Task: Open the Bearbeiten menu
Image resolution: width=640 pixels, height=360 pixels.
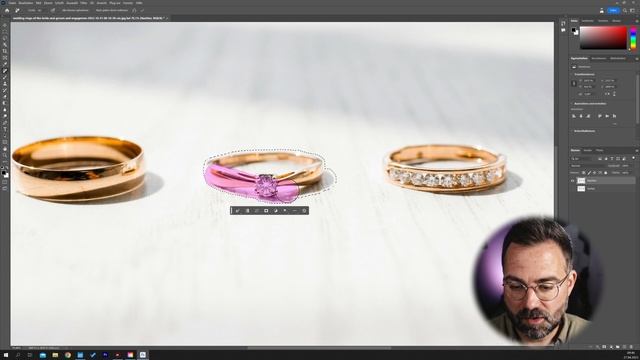Action: click(26, 3)
